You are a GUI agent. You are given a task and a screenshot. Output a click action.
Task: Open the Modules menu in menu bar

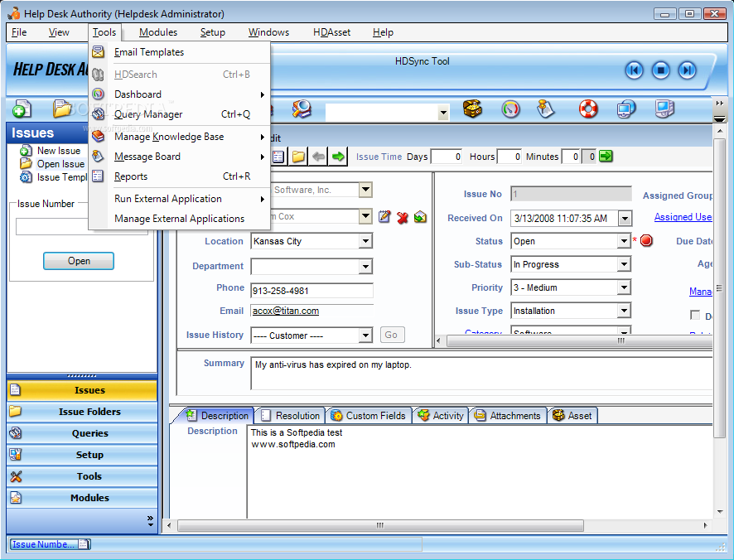[158, 32]
